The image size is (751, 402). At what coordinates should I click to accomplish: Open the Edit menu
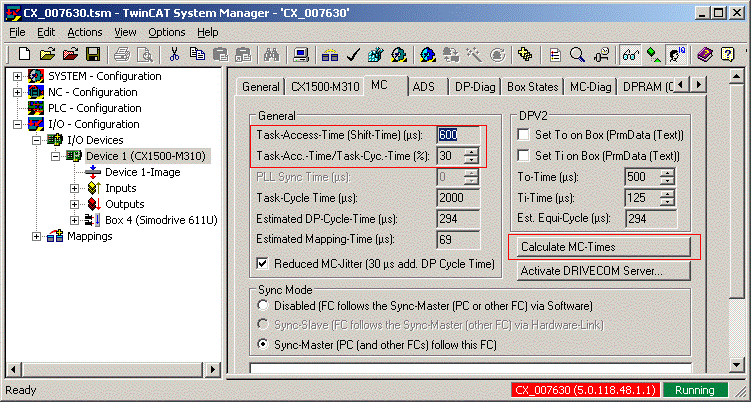46,32
